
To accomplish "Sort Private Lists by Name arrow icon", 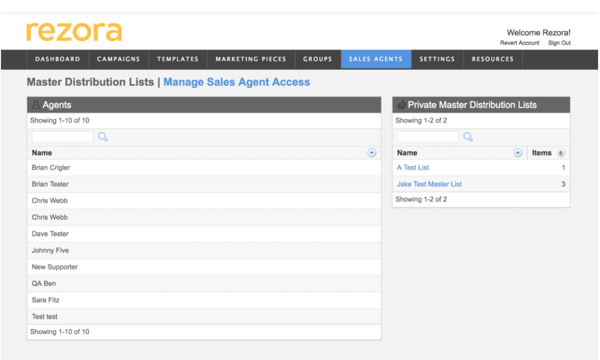I will point(517,153).
